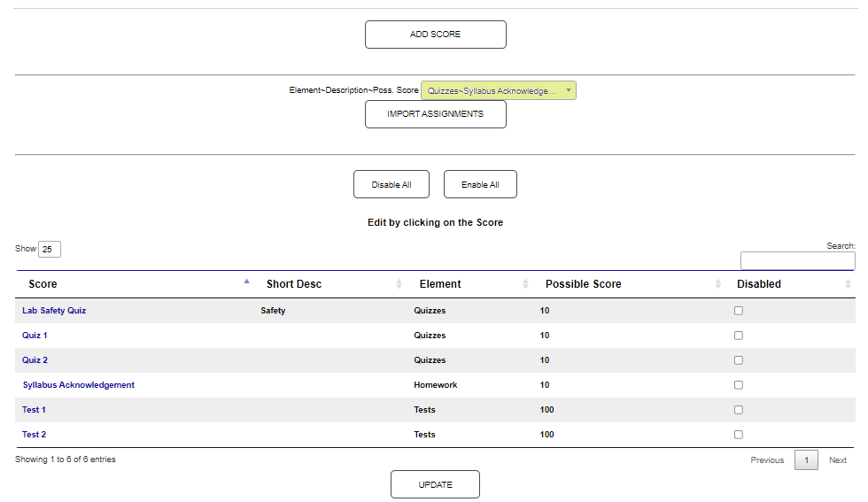Click the Show entries count field

point(50,249)
